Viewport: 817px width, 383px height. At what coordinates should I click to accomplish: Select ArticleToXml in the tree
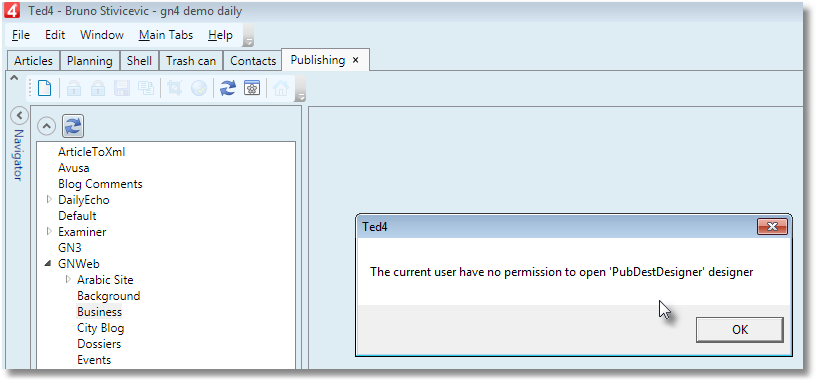(x=92, y=152)
